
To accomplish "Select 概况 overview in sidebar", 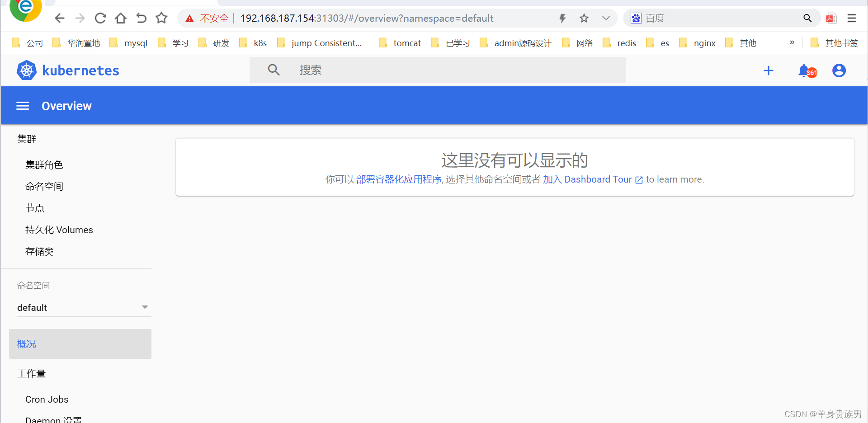I will [80, 344].
